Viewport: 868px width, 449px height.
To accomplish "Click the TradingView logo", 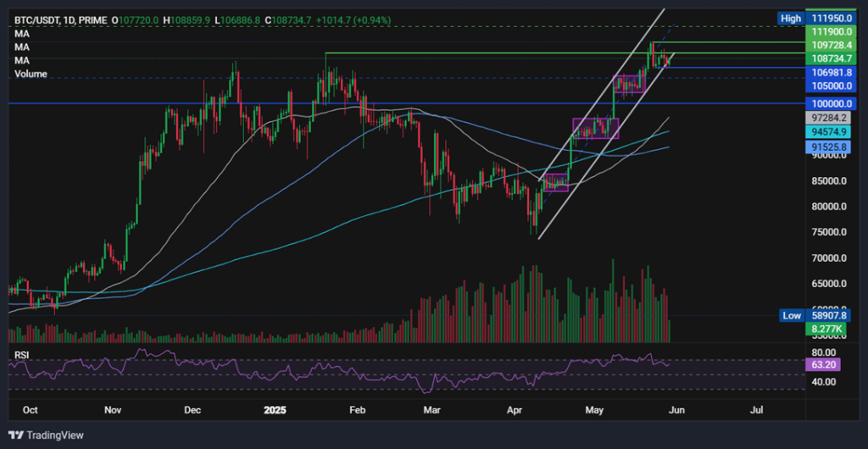I will coord(46,435).
